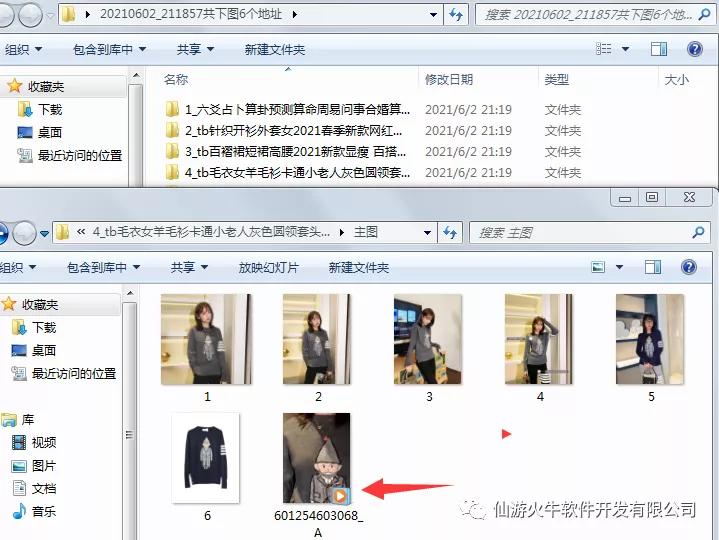This screenshot has height=540, width=719.
Task: Open 包含到库中 menu in back window
Action: 110,49
